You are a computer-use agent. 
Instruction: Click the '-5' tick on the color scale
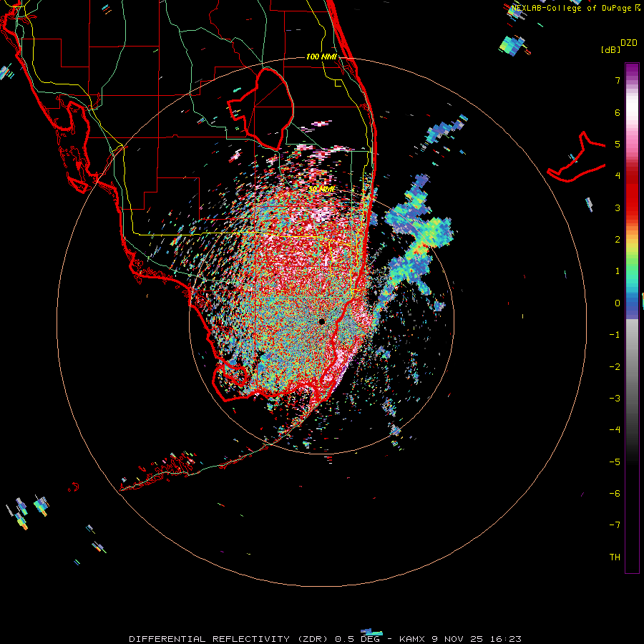pos(615,462)
